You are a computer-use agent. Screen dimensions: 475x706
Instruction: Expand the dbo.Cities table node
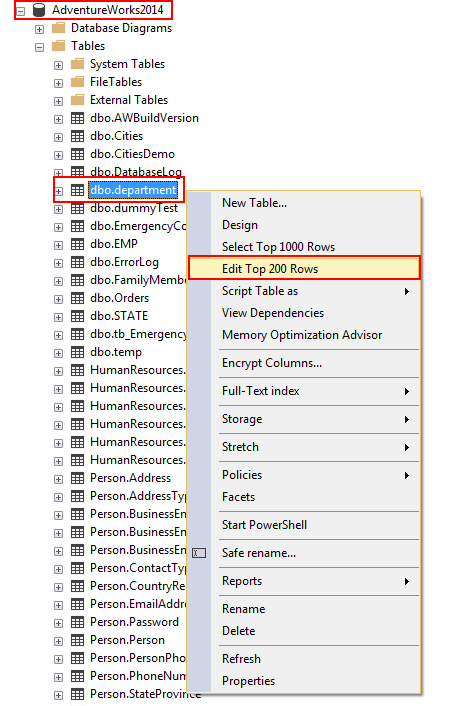click(x=59, y=137)
